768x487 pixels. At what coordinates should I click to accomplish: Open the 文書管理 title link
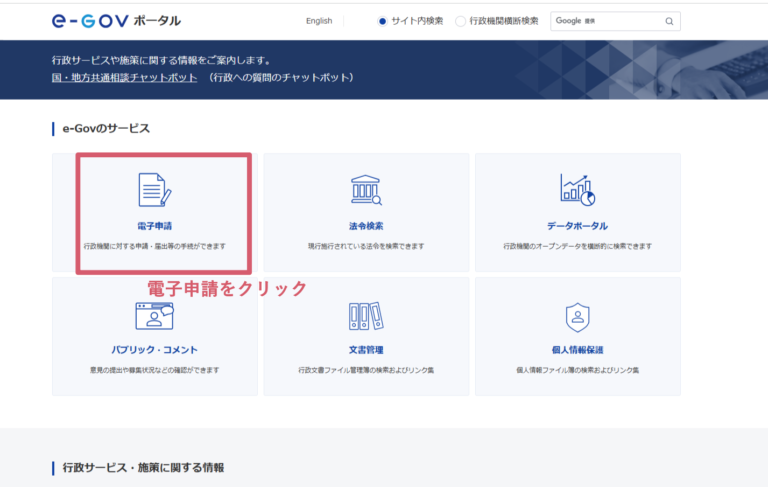coord(366,350)
